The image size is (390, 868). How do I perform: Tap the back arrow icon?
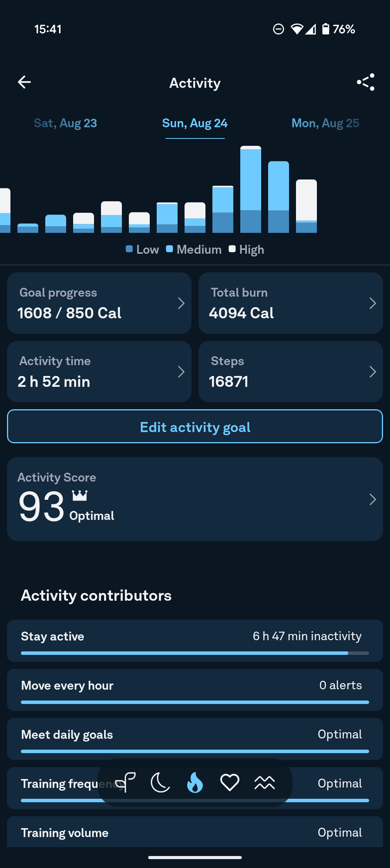coord(24,82)
